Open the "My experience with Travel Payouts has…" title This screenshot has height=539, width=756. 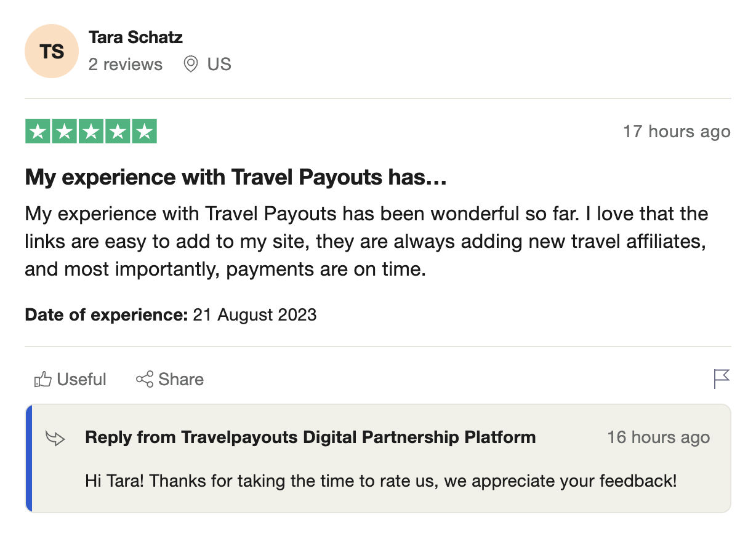pyautogui.click(x=235, y=178)
